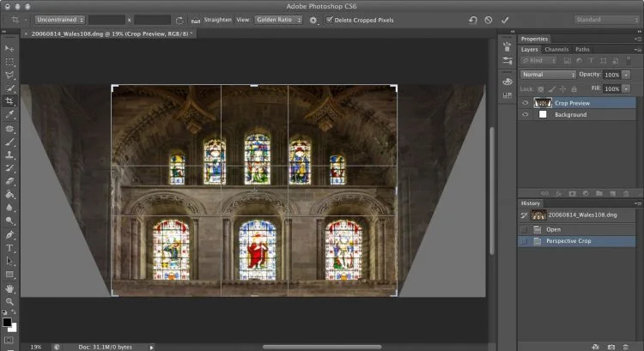Viewport: 644px width, 351px height.
Task: Open the Brush Presets panel icon
Action: [507, 47]
